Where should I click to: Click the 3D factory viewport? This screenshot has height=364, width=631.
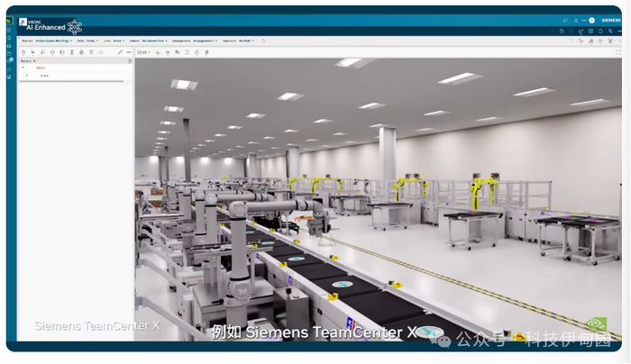point(379,199)
